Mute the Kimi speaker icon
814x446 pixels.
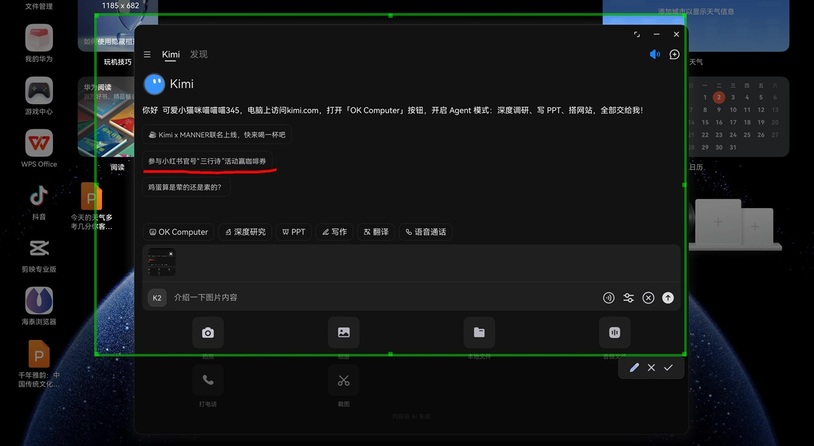click(655, 54)
